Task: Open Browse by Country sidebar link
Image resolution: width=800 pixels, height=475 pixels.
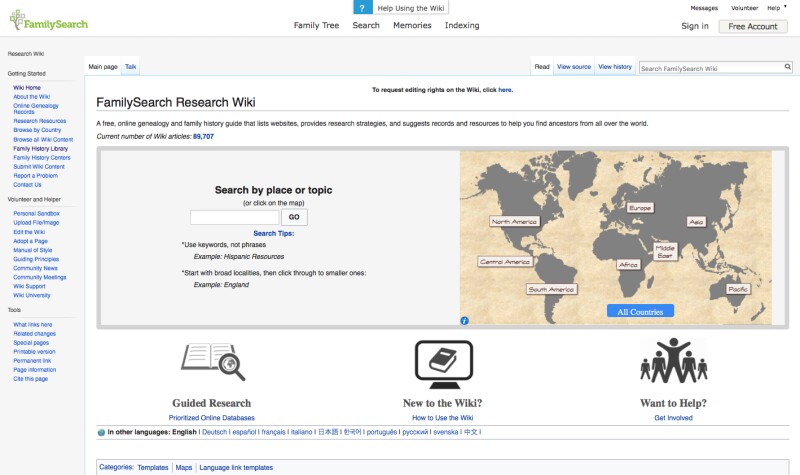Action: tap(37, 130)
